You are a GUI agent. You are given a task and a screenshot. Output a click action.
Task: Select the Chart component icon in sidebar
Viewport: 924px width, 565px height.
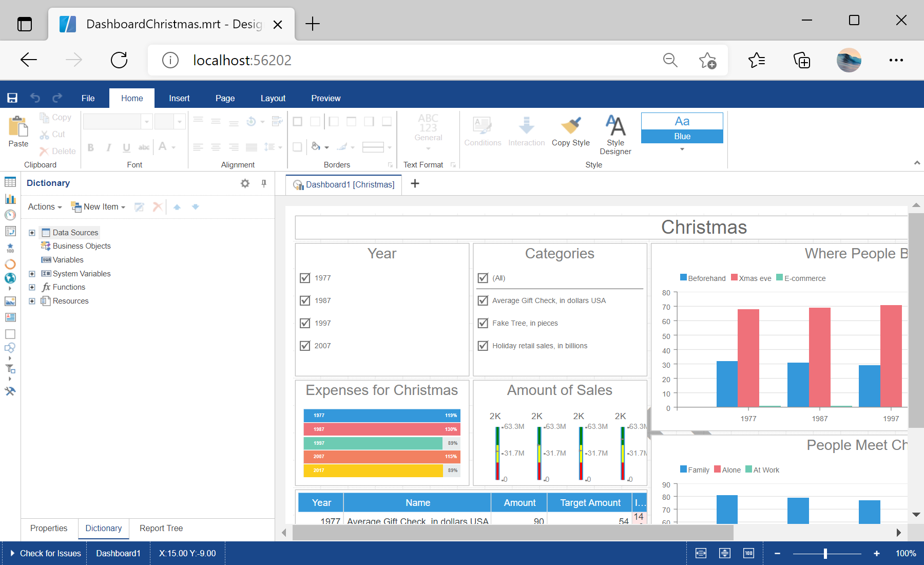point(10,199)
